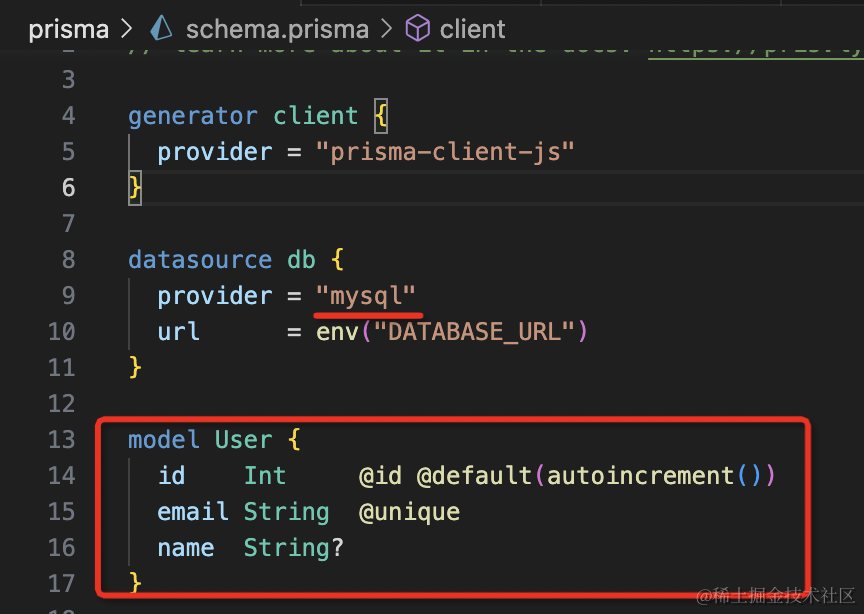Click the optional String? type of name

293,548
